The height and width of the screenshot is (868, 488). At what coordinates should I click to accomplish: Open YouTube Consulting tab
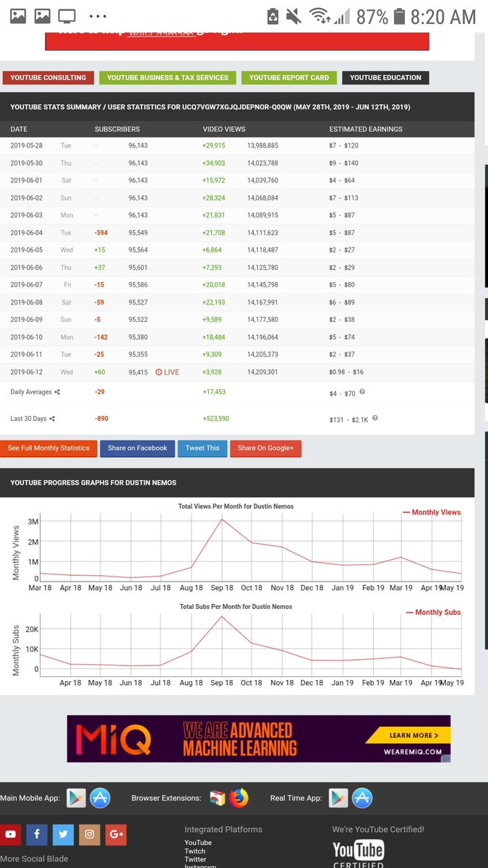pos(48,77)
